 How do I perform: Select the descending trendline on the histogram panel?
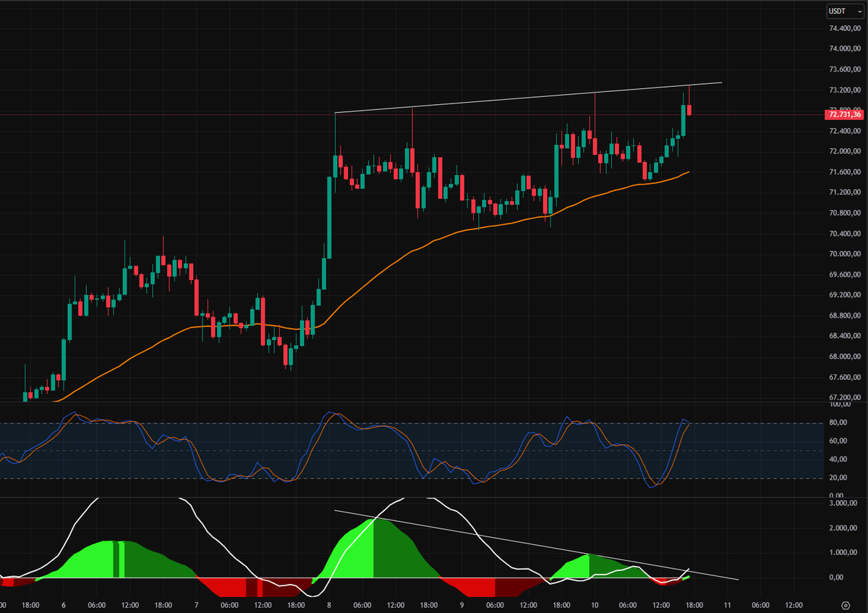click(x=535, y=545)
